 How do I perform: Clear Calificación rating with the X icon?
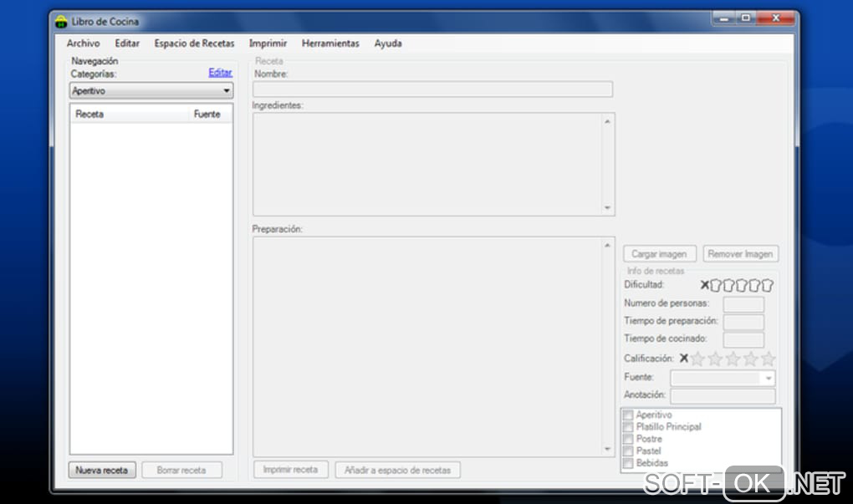point(684,359)
